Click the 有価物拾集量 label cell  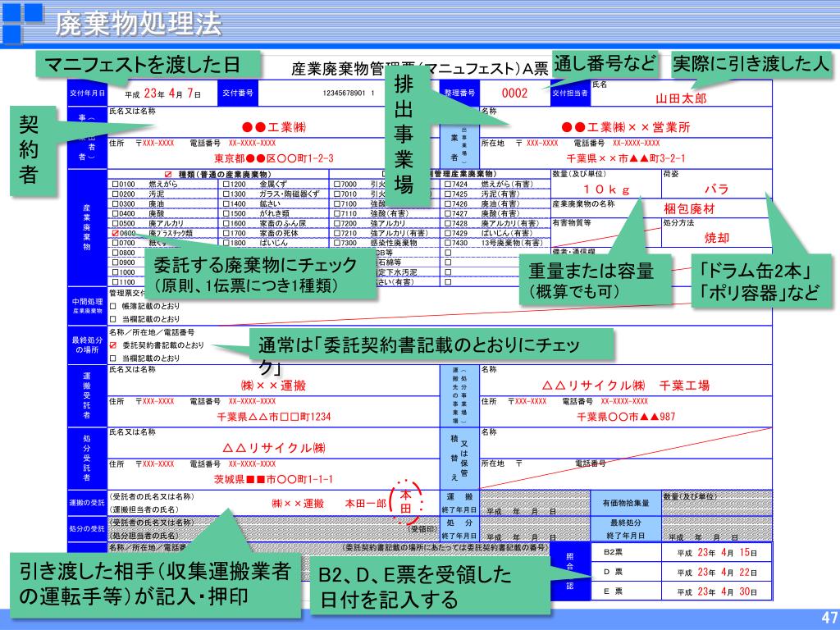point(626,504)
